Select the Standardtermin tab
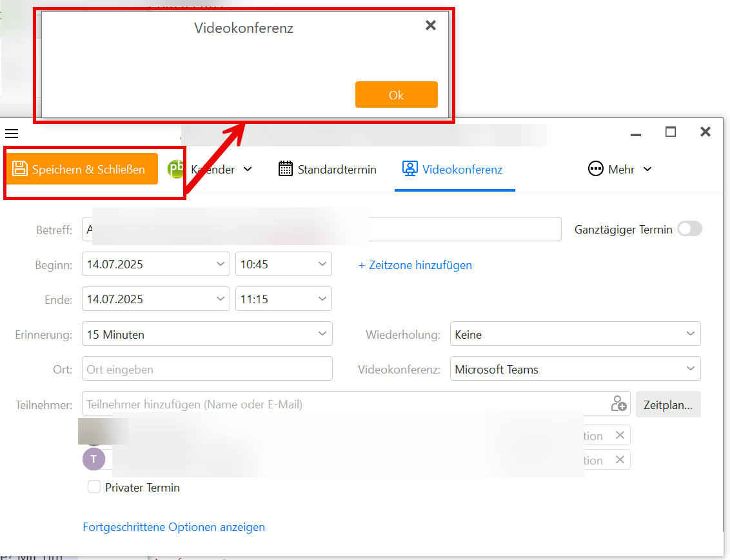This screenshot has width=730, height=560. click(x=328, y=169)
